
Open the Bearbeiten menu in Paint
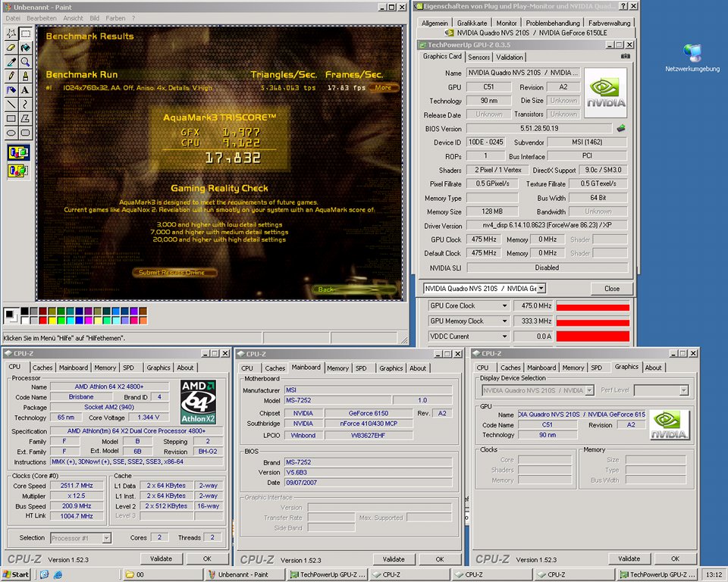[41, 18]
